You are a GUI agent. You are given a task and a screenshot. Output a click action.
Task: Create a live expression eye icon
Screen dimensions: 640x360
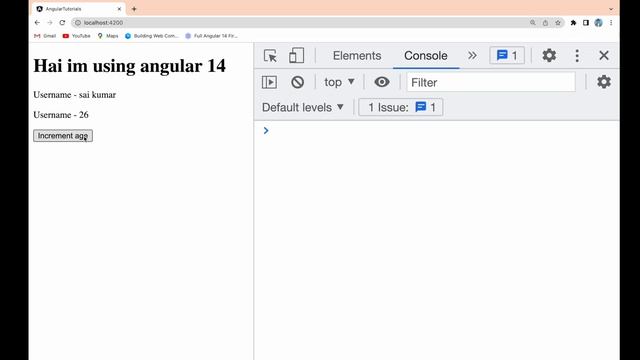click(x=382, y=82)
